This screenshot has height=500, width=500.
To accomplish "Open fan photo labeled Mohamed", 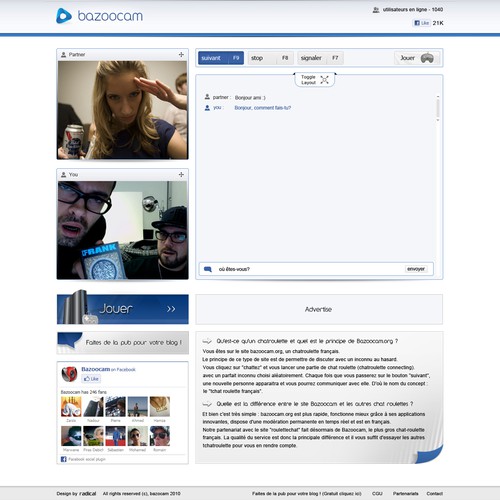I will click(137, 436).
